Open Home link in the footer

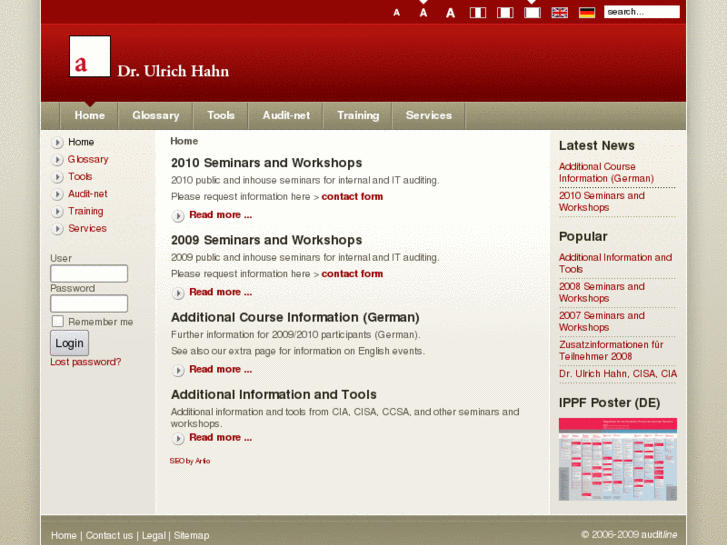coord(64,535)
